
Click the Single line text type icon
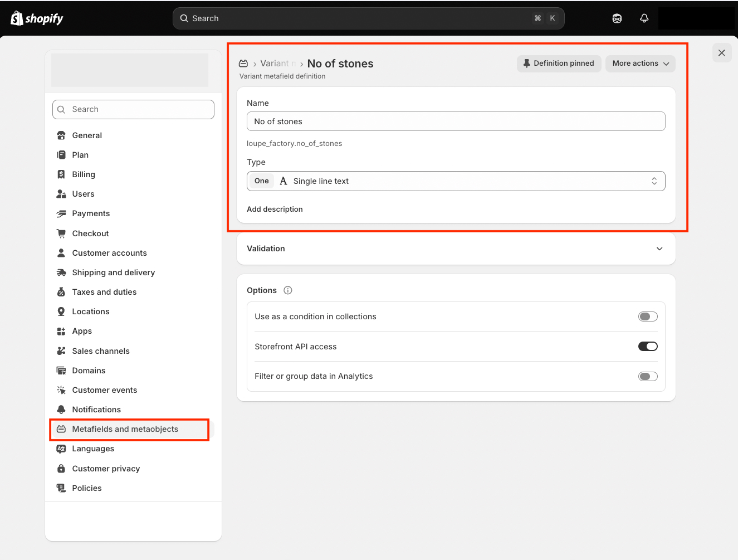coord(284,181)
